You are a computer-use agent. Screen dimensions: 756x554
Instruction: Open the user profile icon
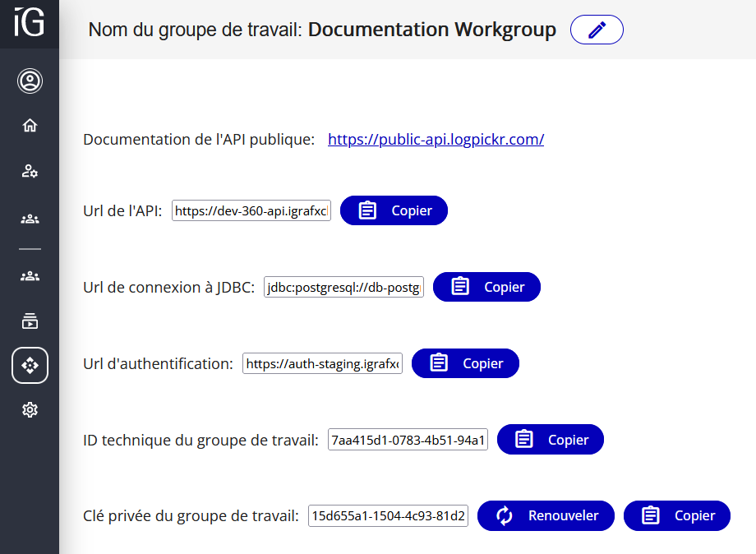click(30, 81)
